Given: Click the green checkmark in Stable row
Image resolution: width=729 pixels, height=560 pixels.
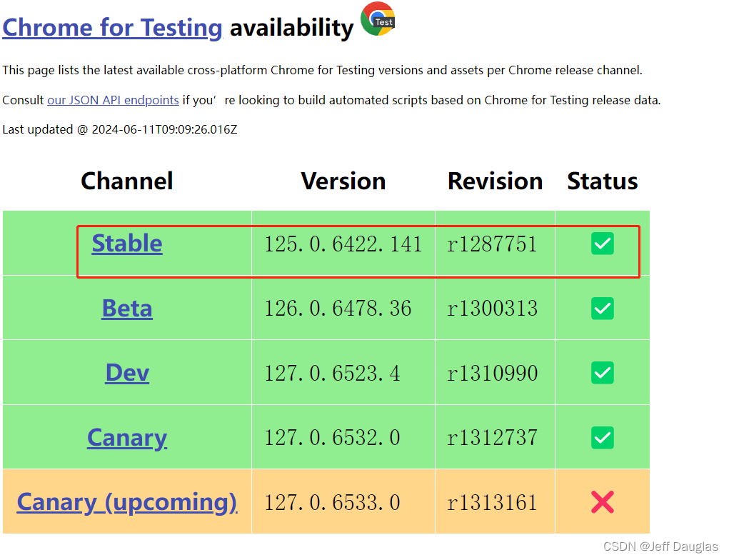Looking at the screenshot, I should [x=603, y=244].
